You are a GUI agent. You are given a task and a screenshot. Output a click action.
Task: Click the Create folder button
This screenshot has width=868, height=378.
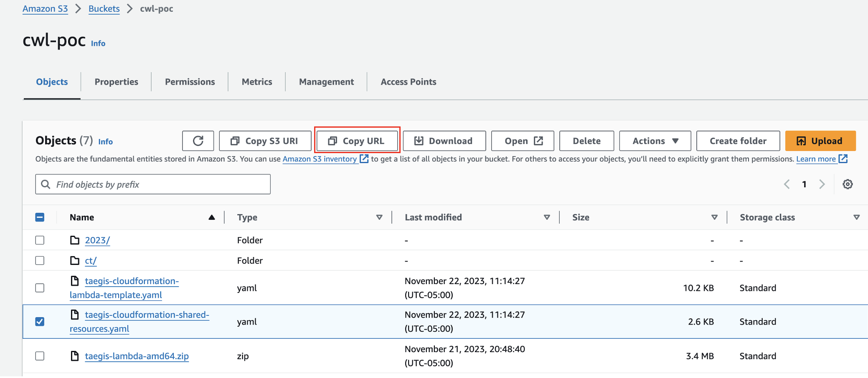point(738,141)
